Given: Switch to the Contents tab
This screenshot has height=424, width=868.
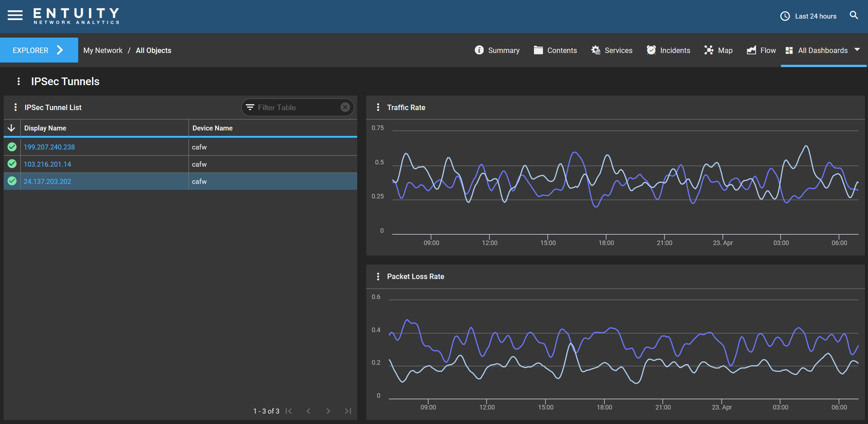Looking at the screenshot, I should point(555,50).
